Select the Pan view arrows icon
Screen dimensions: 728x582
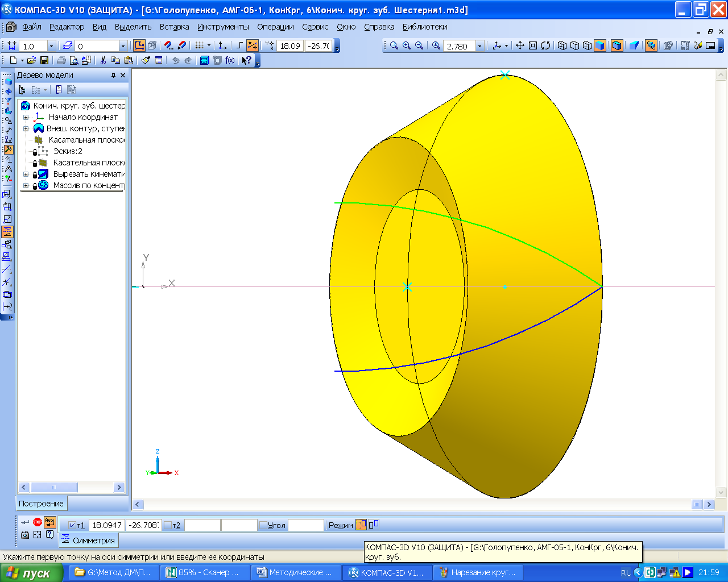(x=520, y=46)
